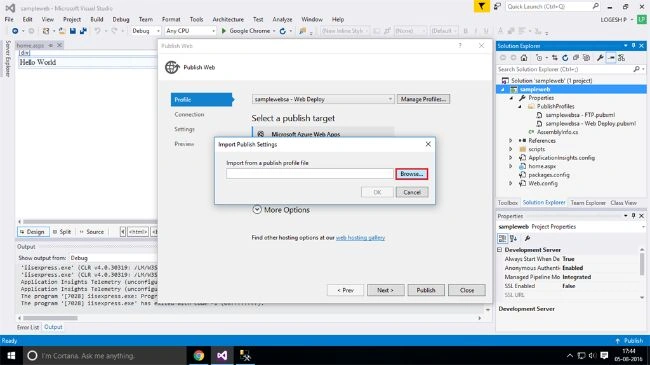
Task: Open the web hosting gallery link
Action: [x=360, y=238]
